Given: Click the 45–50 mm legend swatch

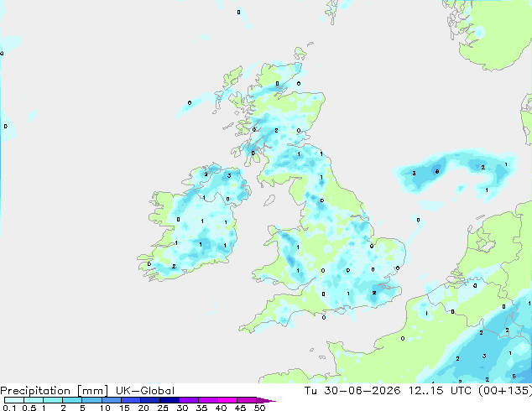Looking at the screenshot, I should point(247,400).
